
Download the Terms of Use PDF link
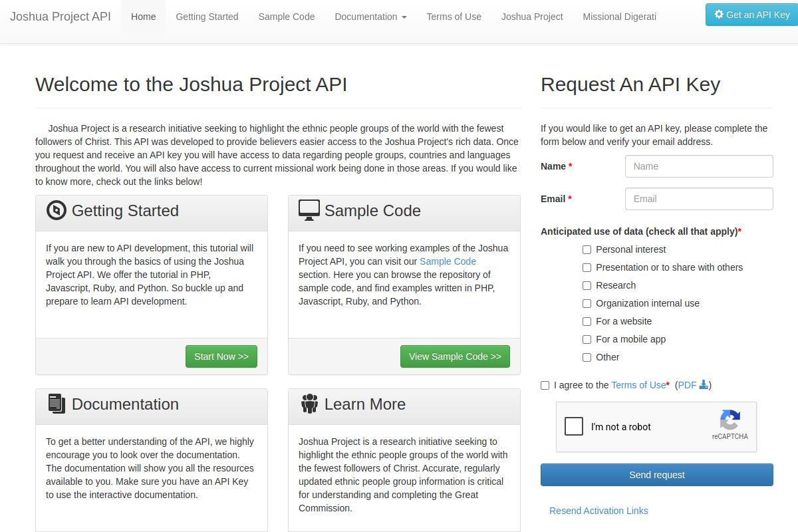(693, 385)
